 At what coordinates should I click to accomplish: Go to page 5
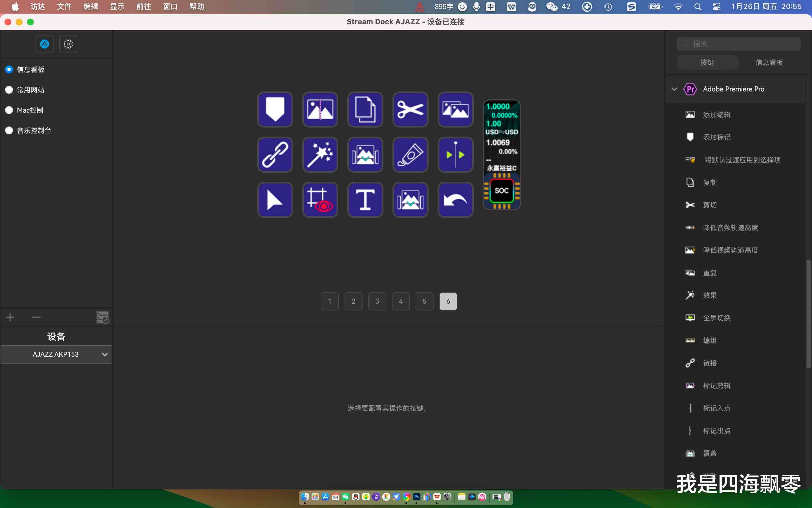click(x=424, y=301)
